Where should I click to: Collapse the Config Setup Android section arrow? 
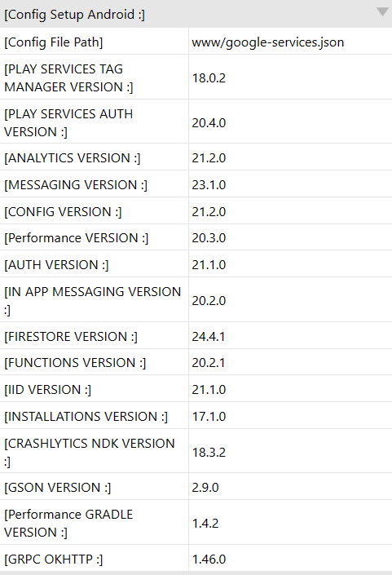point(382,12)
